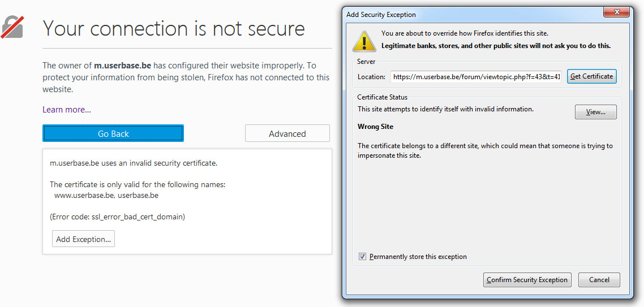
Task: Follow the Learn more… link
Action: [x=67, y=110]
